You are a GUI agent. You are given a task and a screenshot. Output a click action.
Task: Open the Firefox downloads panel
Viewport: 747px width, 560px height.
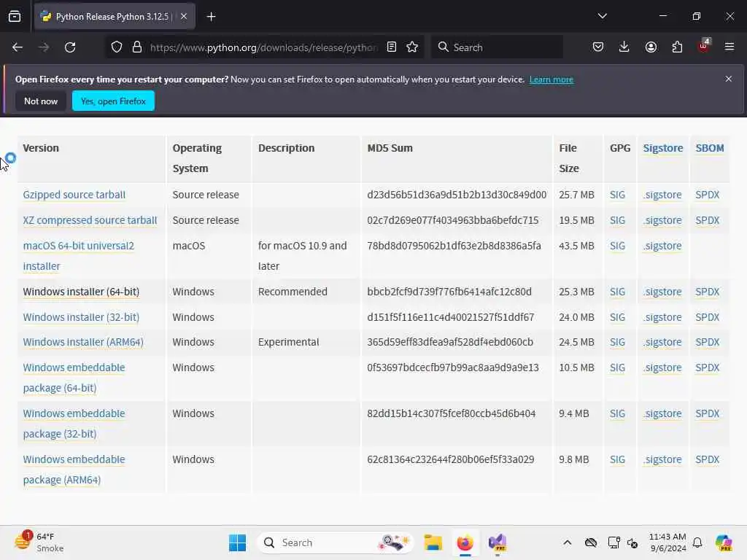click(x=624, y=47)
